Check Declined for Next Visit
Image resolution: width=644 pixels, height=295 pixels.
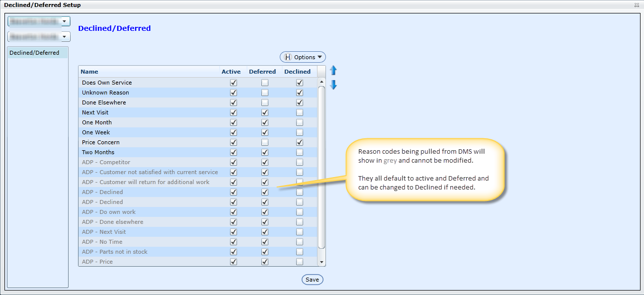pyautogui.click(x=300, y=112)
